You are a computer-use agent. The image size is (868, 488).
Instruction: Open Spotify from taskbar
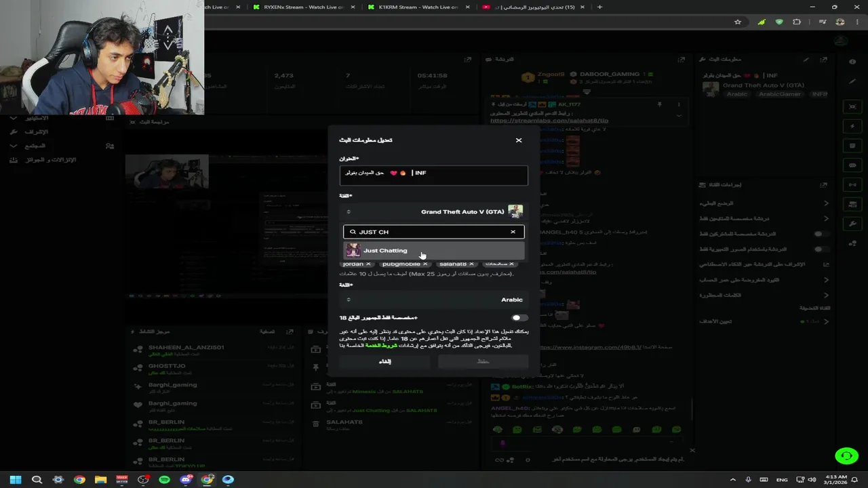(165, 479)
